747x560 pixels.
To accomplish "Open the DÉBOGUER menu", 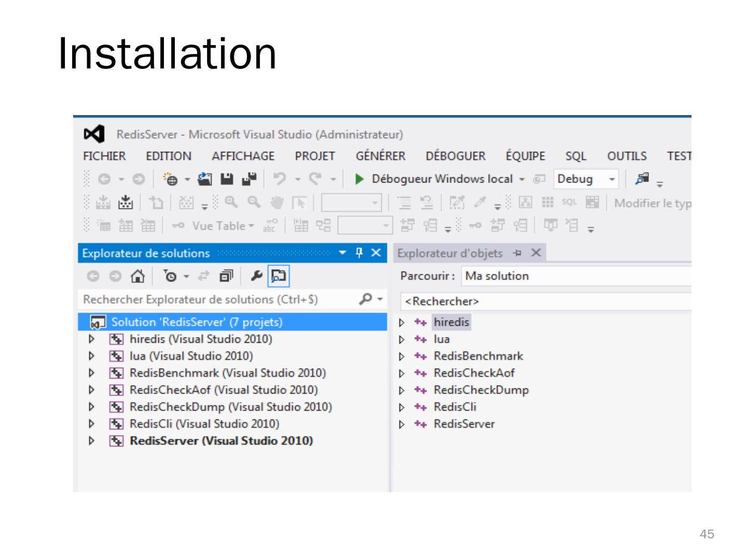I will coord(455,156).
